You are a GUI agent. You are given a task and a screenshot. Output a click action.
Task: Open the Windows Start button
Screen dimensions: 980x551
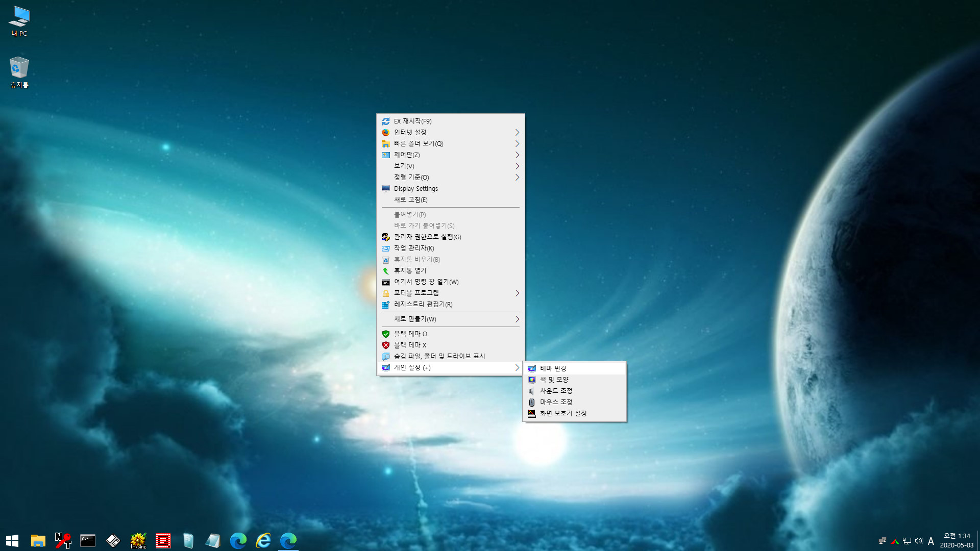tap(12, 540)
